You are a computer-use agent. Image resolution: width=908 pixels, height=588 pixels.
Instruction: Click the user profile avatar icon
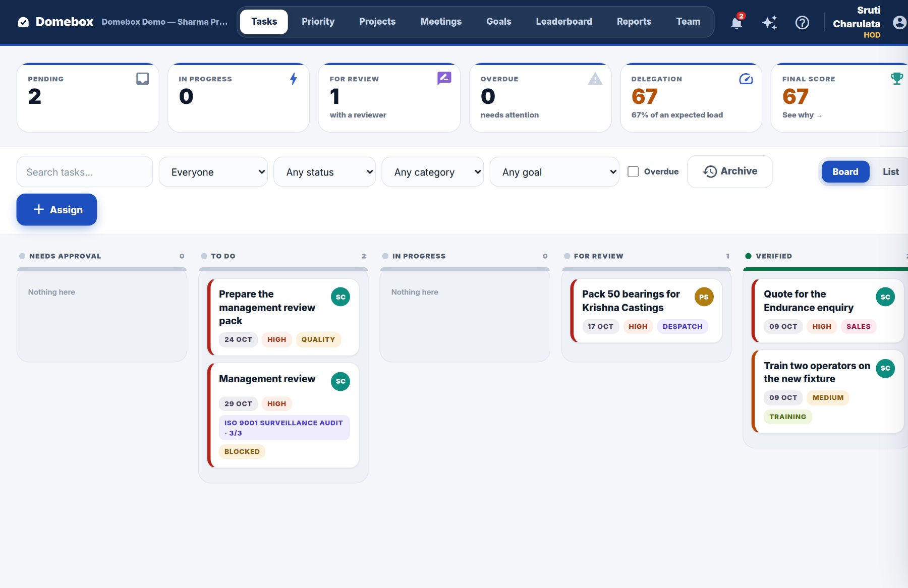pyautogui.click(x=899, y=22)
